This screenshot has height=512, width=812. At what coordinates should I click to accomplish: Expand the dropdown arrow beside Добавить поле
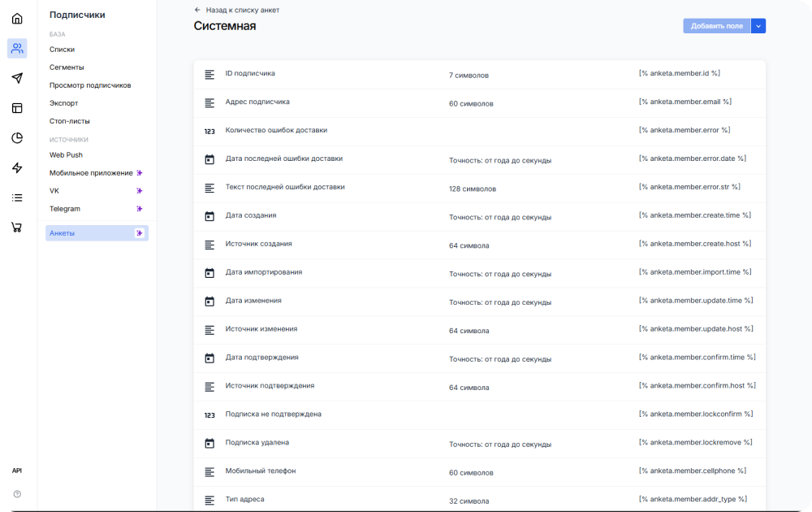(x=758, y=26)
